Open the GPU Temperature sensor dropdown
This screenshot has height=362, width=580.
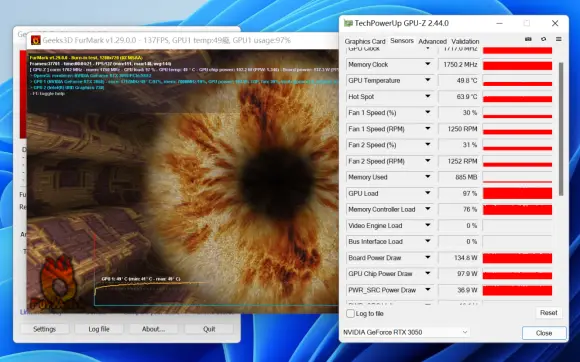[428, 80]
